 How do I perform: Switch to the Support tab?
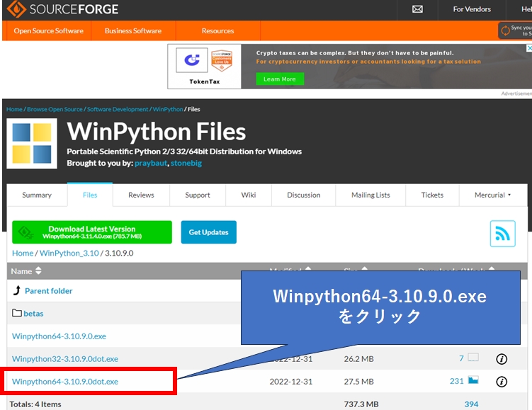coord(198,195)
